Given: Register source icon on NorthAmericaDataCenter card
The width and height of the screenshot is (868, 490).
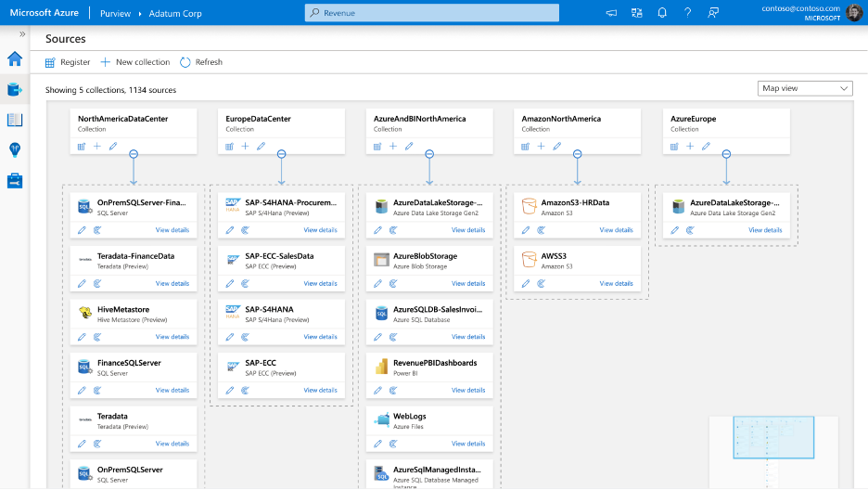Looking at the screenshot, I should click(x=82, y=147).
